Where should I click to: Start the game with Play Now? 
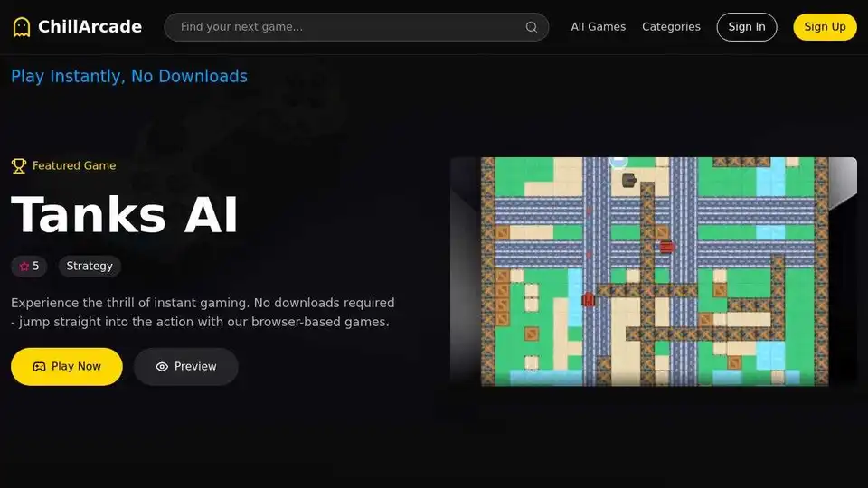[x=66, y=366]
